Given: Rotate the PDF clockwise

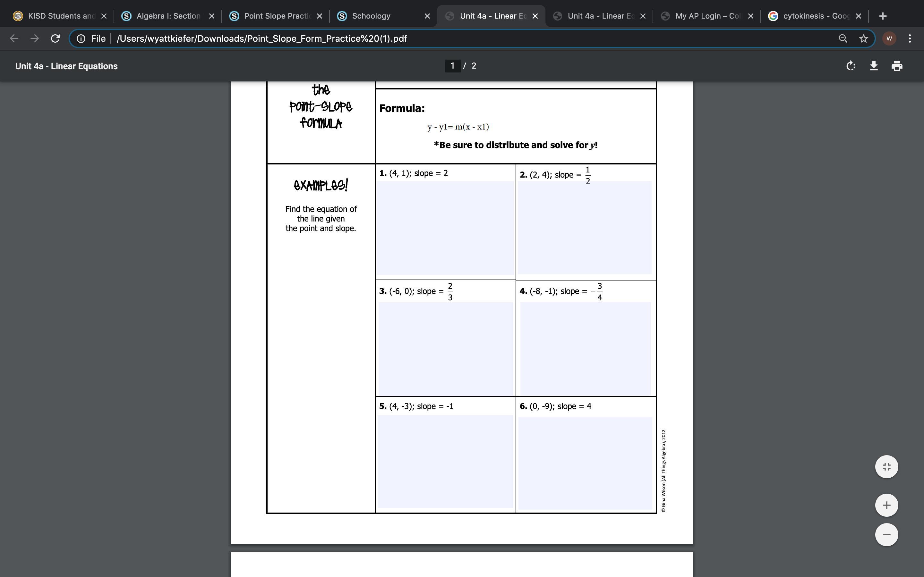Looking at the screenshot, I should click(850, 66).
